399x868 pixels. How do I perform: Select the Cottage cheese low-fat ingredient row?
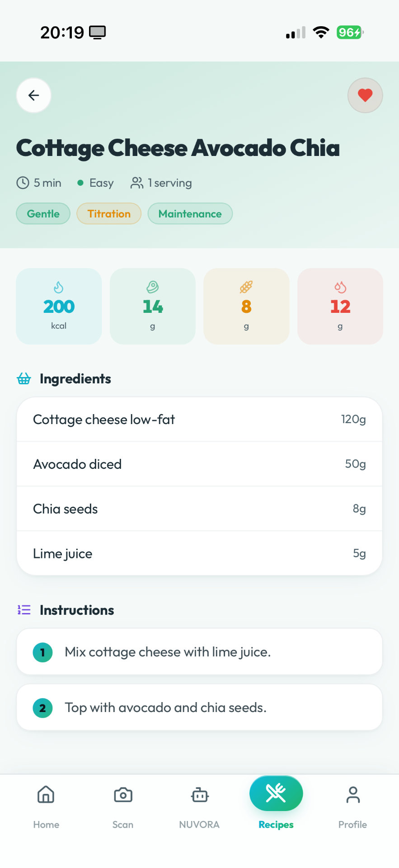point(199,420)
